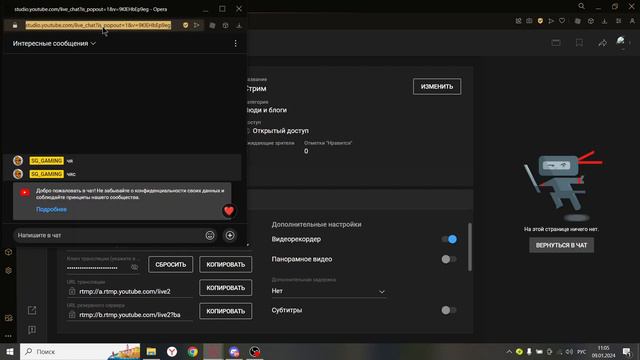This screenshot has height=360, width=640.
Task: Open Google Chrome from the taskbar
Action: 193,351
